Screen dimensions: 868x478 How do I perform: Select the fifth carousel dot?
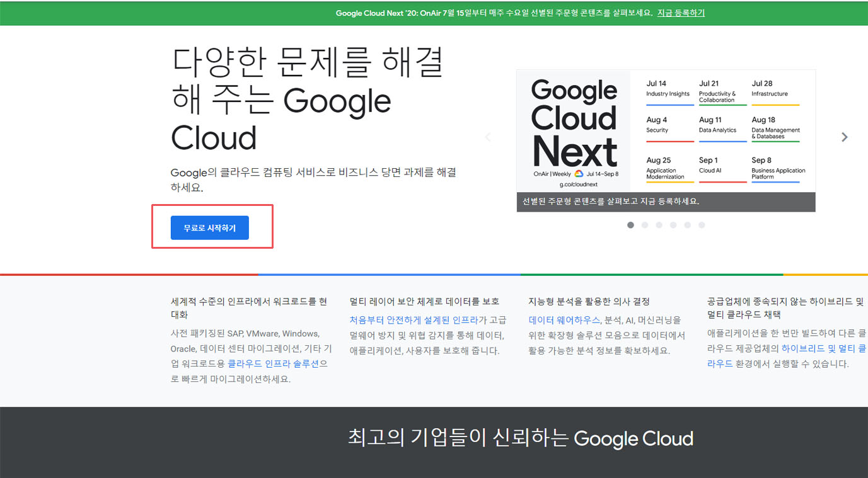point(687,225)
